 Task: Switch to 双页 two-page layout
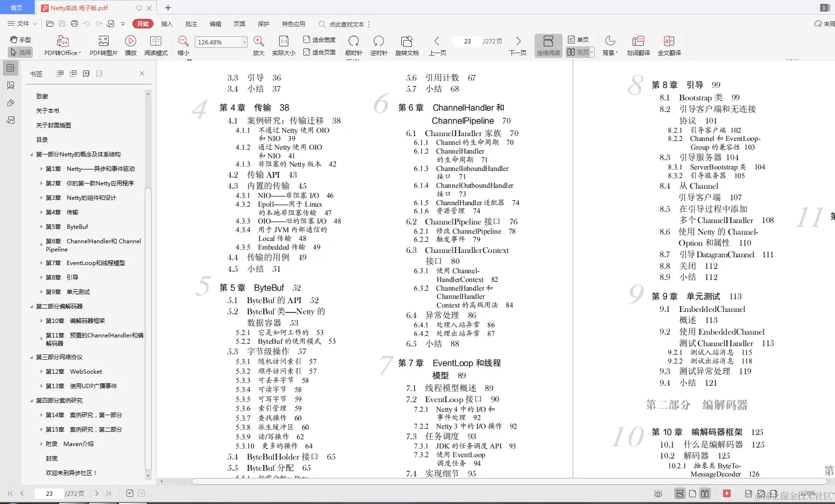(578, 52)
